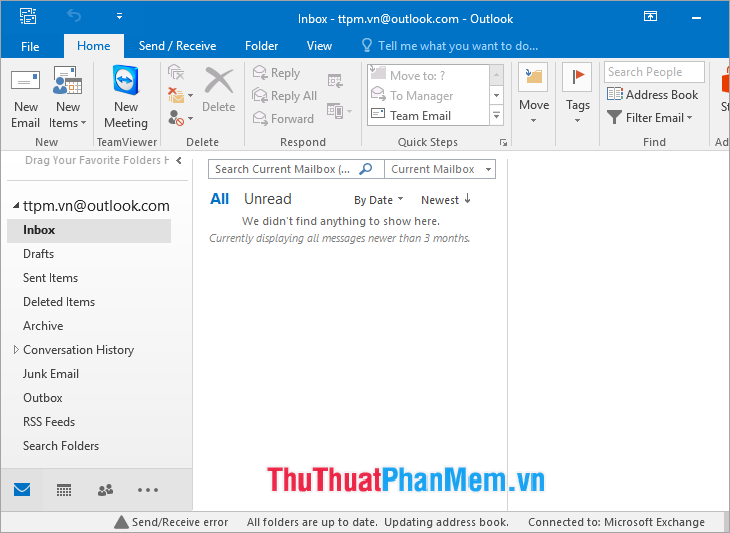Open the More respond actions dropdown
Image resolution: width=730 pixels, height=533 pixels.
[x=339, y=111]
